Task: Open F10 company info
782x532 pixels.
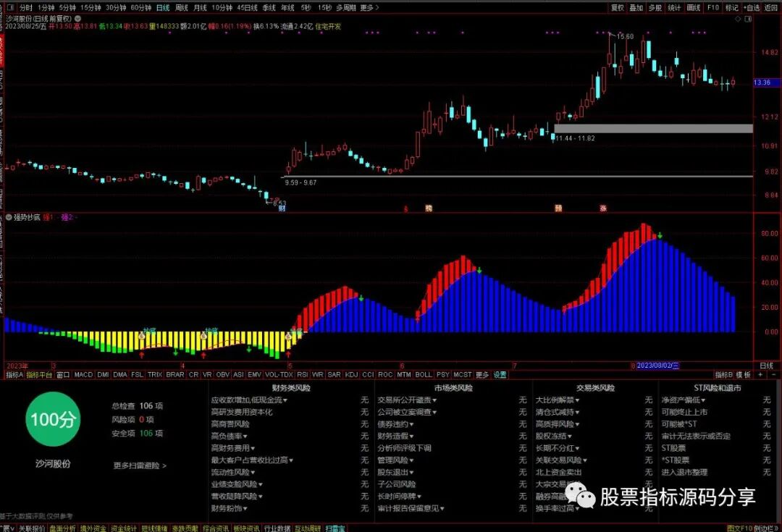Action: click(x=712, y=7)
